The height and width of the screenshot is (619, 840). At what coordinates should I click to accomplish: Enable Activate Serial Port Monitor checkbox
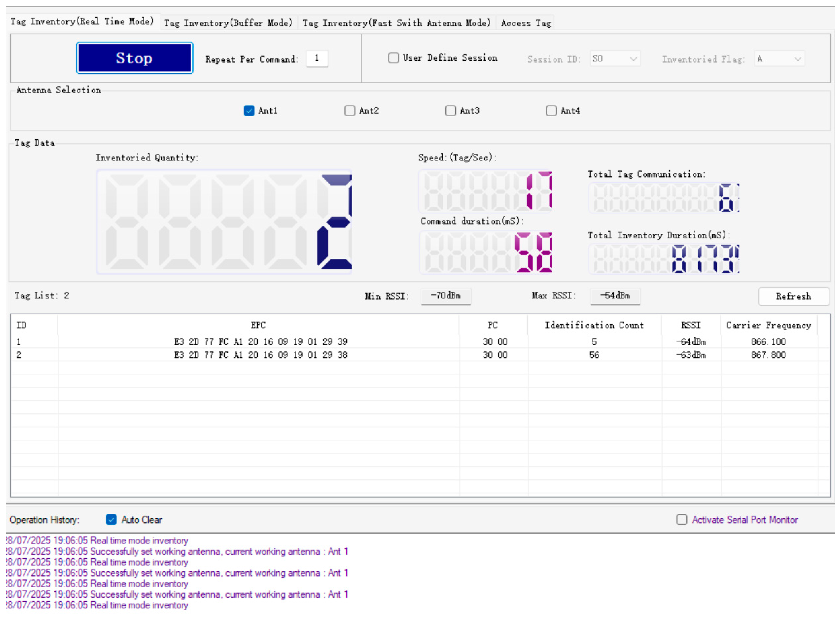[x=681, y=519]
